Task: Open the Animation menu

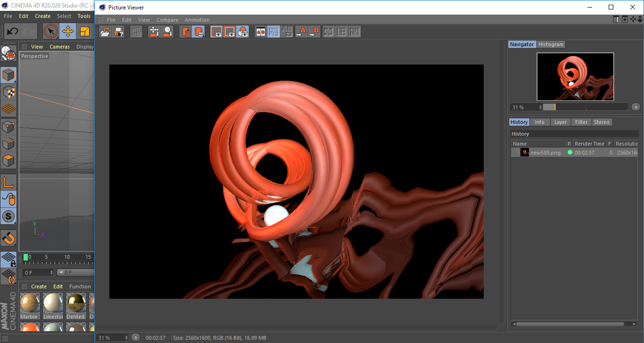Action: tap(197, 20)
